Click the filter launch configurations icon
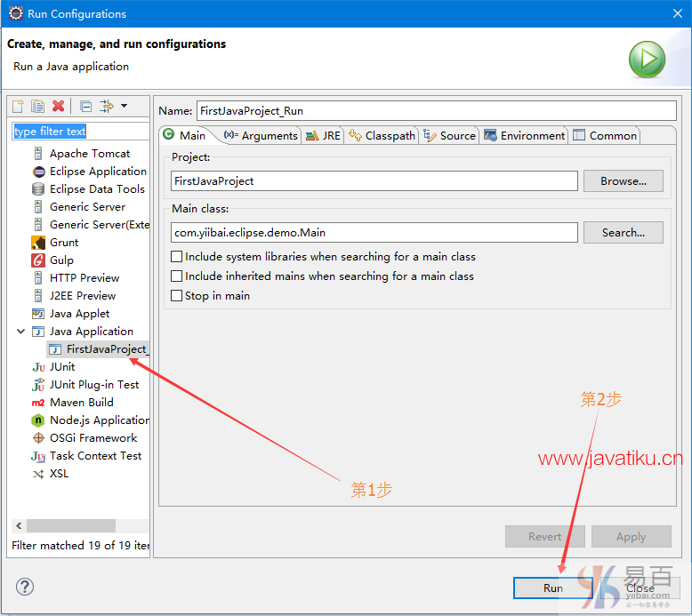The height and width of the screenshot is (616, 692). 106,106
